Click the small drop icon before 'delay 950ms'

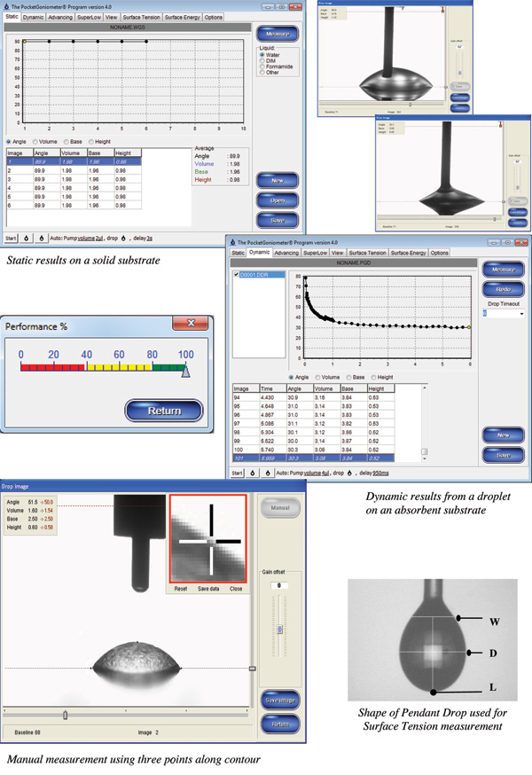[x=349, y=473]
